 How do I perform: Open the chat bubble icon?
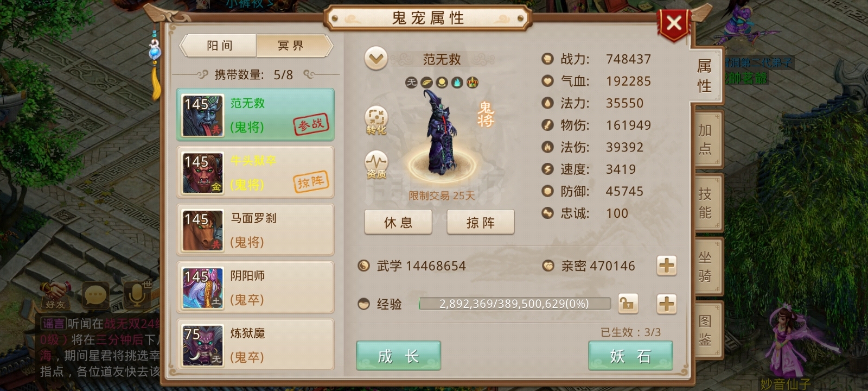click(95, 297)
